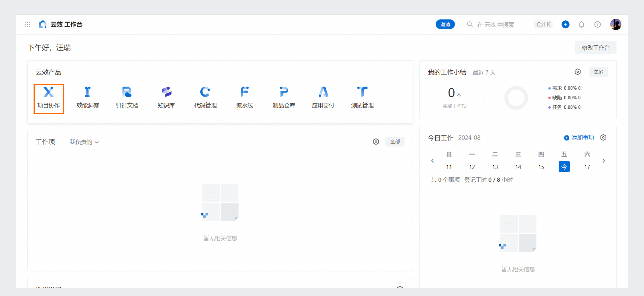The image size is (644, 296).
Task: Click the 缺陷 0.00% legend entry
Action: (x=564, y=97)
